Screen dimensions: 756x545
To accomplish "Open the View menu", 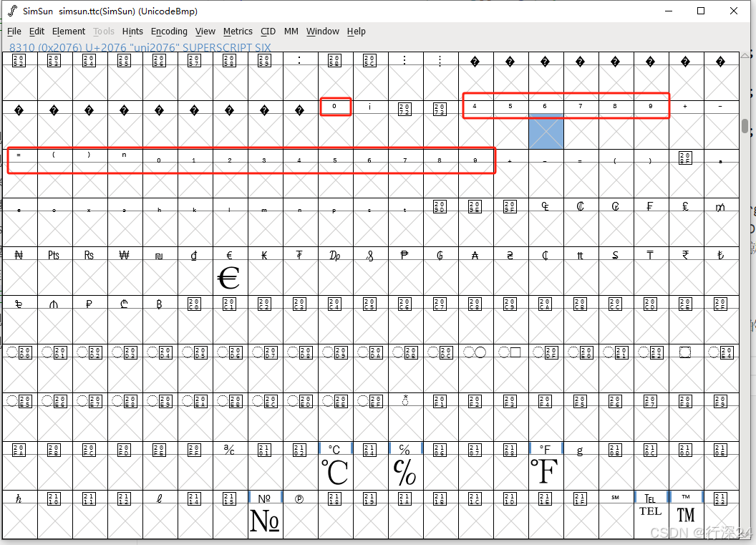I will pyautogui.click(x=205, y=32).
